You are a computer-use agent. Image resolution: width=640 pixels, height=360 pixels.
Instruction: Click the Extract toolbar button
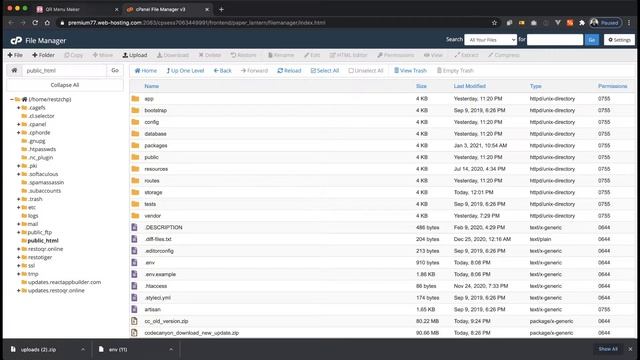tap(466, 55)
